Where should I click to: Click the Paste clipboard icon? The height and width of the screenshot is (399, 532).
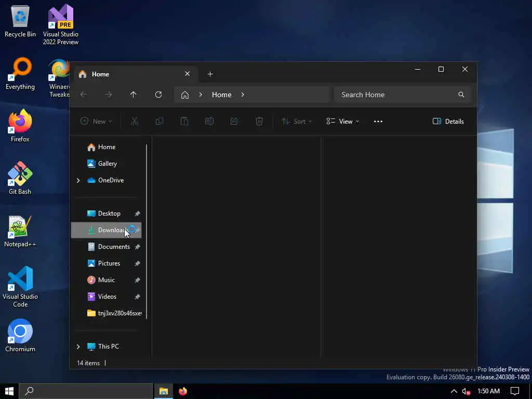point(184,121)
